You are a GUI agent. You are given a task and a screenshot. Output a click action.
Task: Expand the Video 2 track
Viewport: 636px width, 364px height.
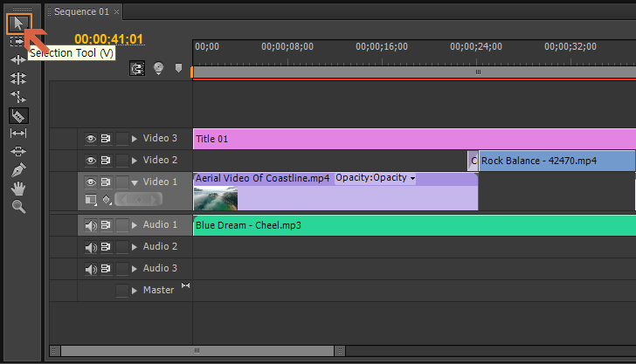pyautogui.click(x=135, y=161)
